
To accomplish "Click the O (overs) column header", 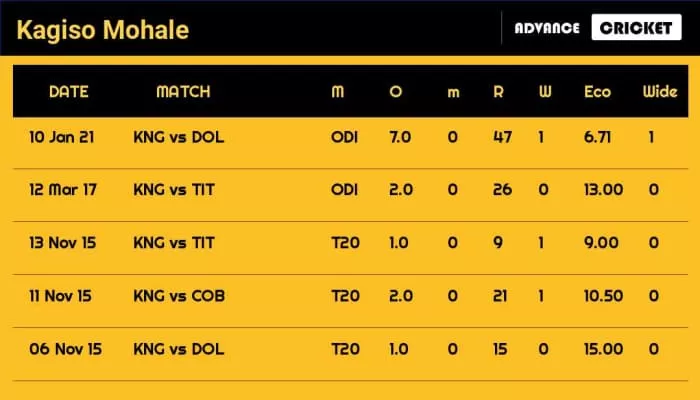I will (x=396, y=92).
